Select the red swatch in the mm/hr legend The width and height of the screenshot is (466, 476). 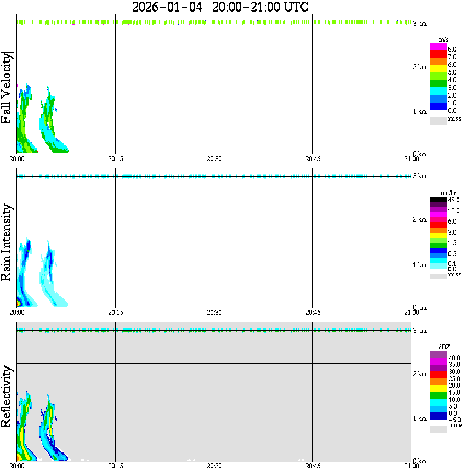click(x=438, y=225)
